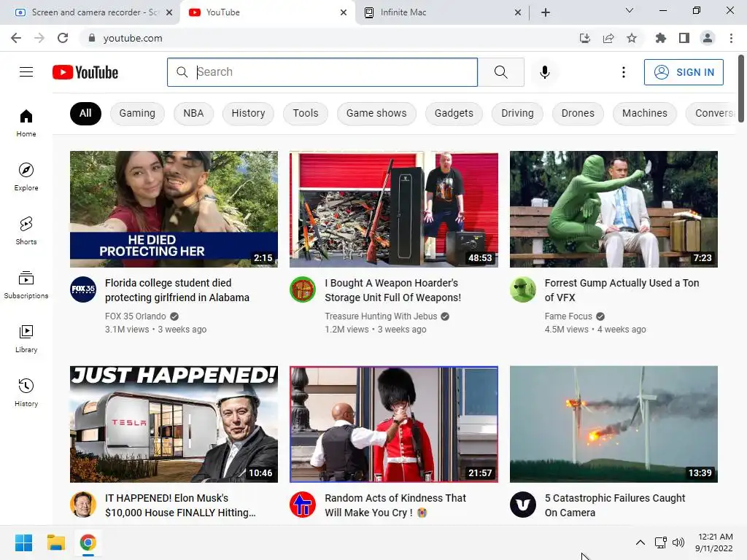This screenshot has height=560, width=747.
Task: Open the YouTube hamburger guide menu
Action: pyautogui.click(x=26, y=72)
